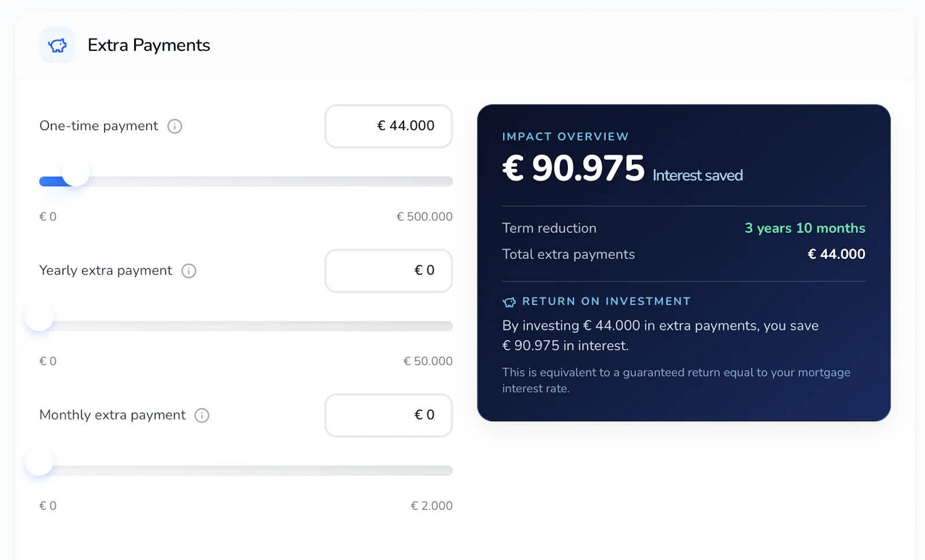Click the € 500.000 maximum label
The image size is (925, 560).
pyautogui.click(x=424, y=217)
